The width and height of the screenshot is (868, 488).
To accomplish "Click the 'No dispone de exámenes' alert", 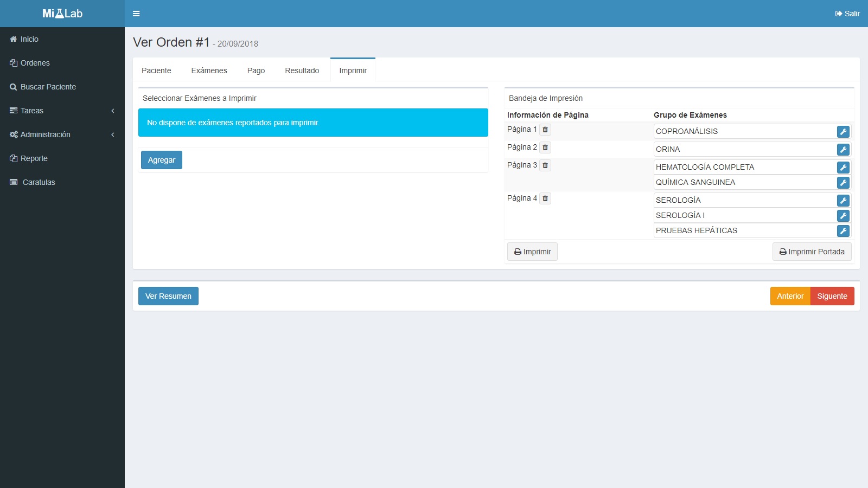I will coord(313,123).
